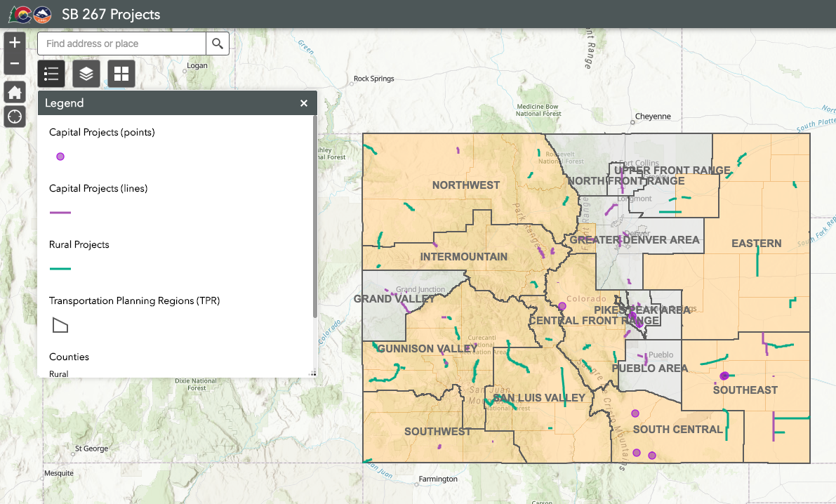Click the purple Capital Projects point swatch
The height and width of the screenshot is (504, 836).
pyautogui.click(x=60, y=157)
